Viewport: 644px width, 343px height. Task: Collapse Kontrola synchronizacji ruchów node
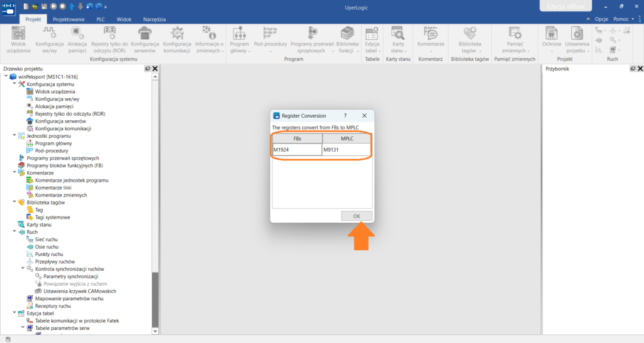[23, 269]
